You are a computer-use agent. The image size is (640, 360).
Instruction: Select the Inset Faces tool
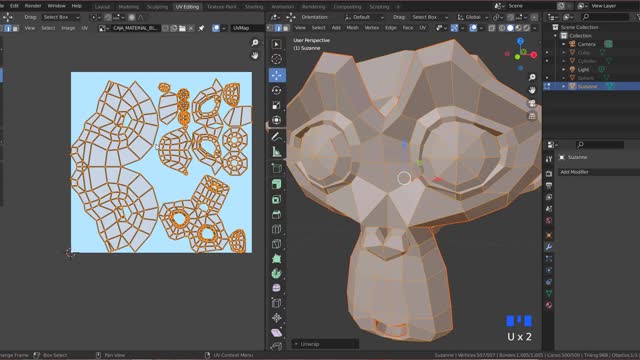276,199
